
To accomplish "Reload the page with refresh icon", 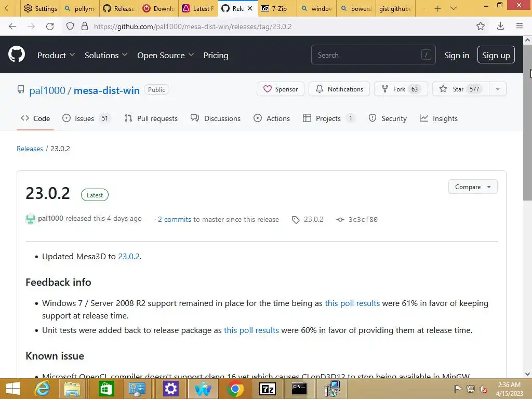I will coord(50,26).
